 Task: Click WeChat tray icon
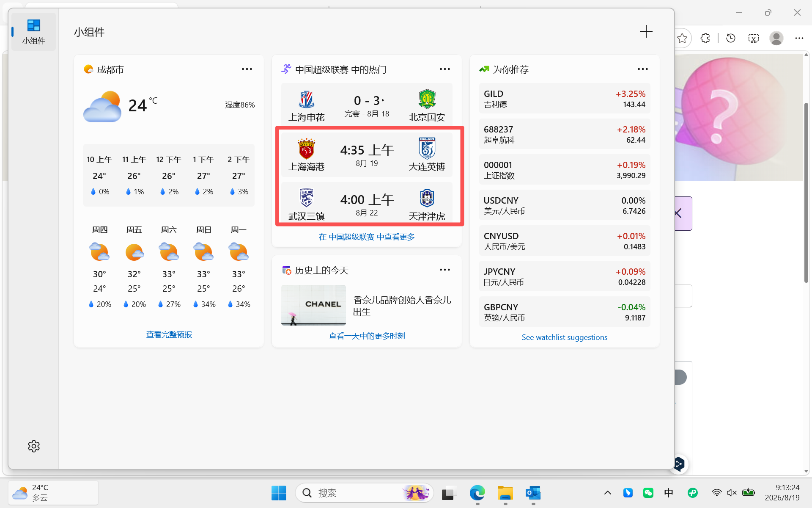[x=648, y=493]
